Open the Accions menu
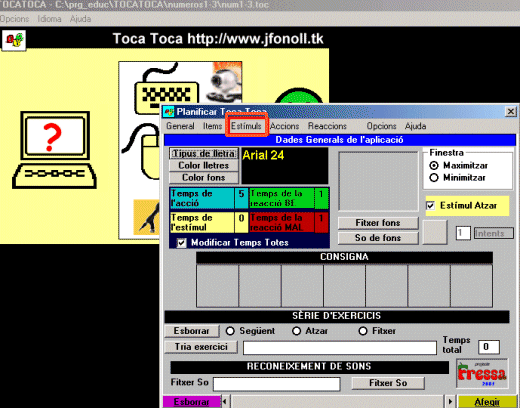The height and width of the screenshot is (408, 520). [284, 126]
